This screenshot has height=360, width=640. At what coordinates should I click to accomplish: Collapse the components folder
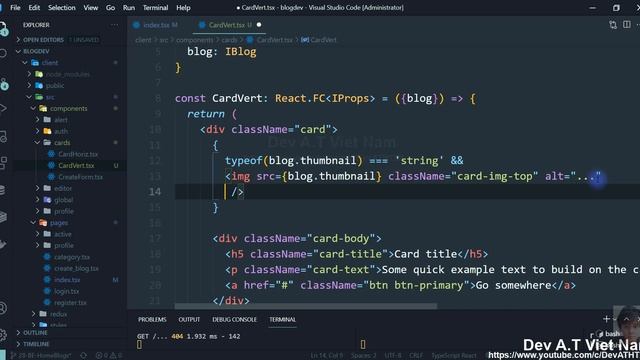(33, 108)
